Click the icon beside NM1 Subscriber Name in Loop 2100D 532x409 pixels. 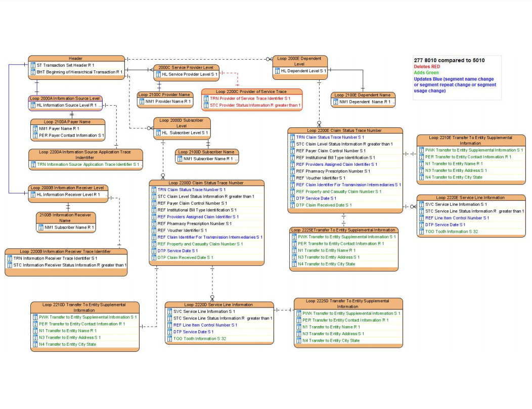tap(180, 159)
